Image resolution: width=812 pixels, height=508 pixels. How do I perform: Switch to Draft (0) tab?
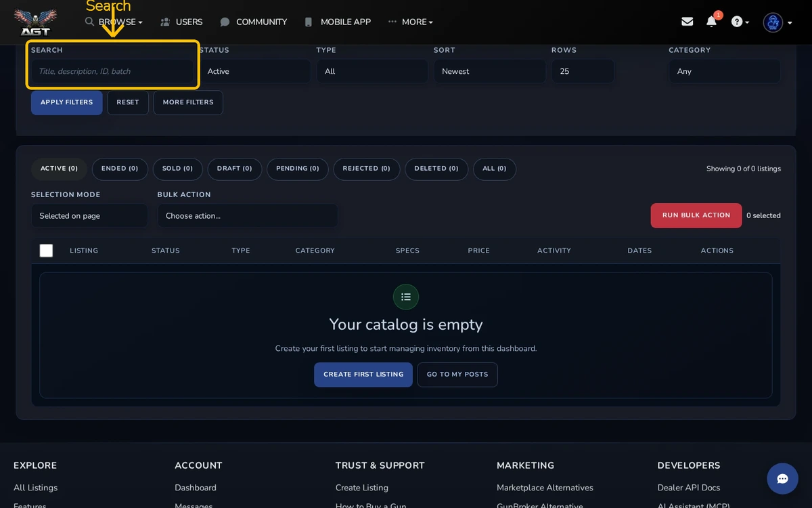pos(235,169)
